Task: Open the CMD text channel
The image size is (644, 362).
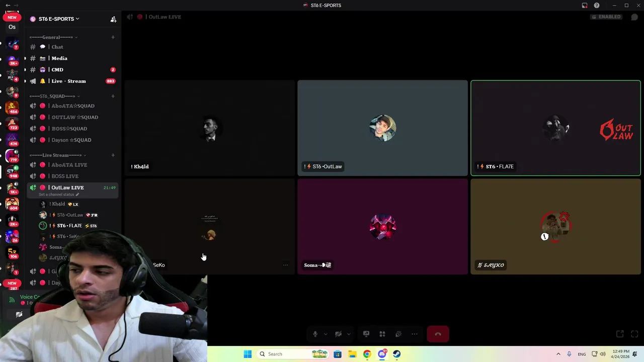Action: pos(72,69)
